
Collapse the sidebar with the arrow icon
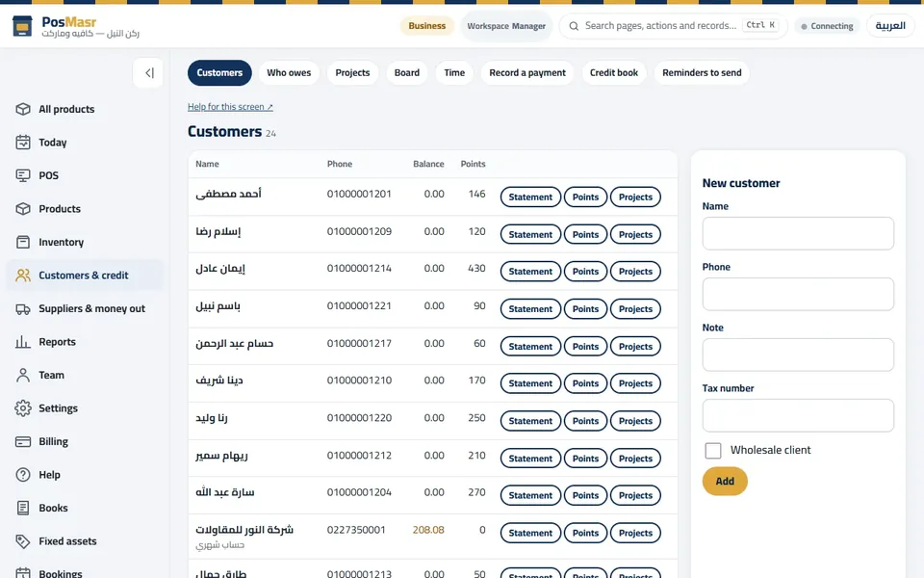pyautogui.click(x=148, y=73)
